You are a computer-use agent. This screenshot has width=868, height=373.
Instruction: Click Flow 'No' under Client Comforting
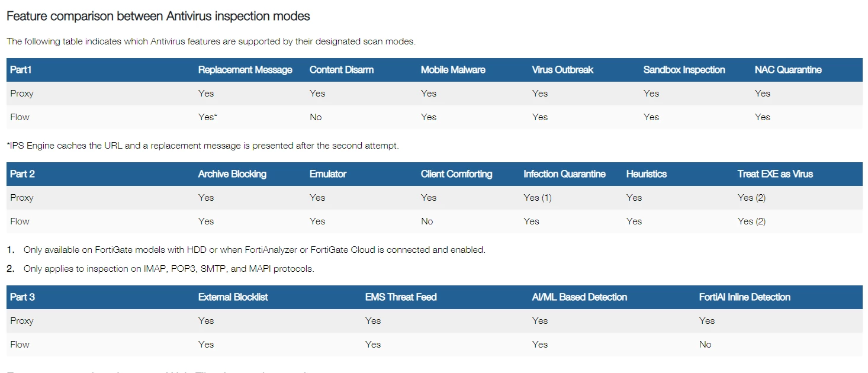pyautogui.click(x=427, y=221)
